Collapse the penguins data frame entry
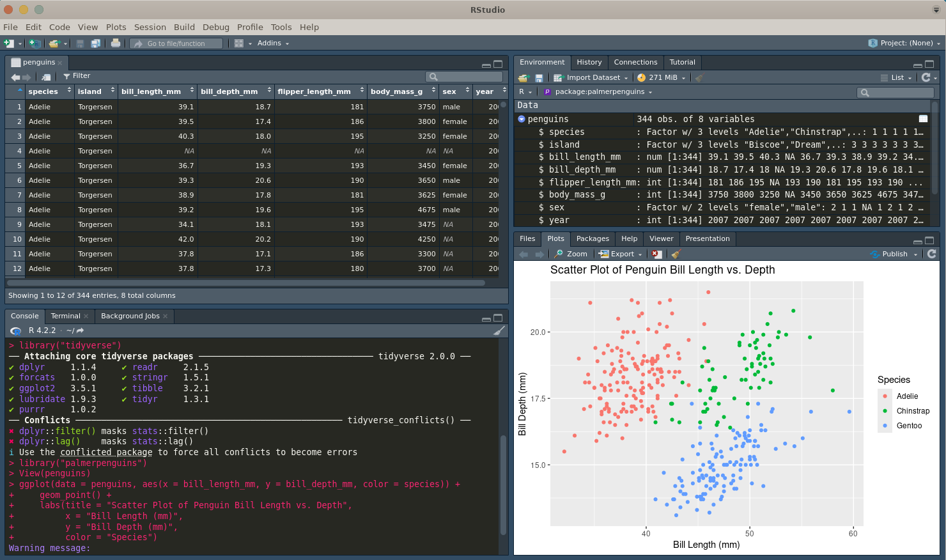This screenshot has width=946, height=560. tap(522, 119)
